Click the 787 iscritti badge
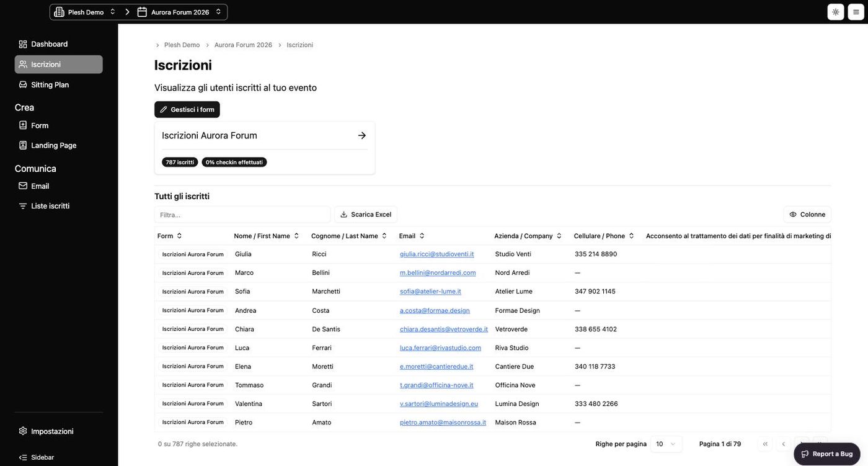 click(180, 162)
